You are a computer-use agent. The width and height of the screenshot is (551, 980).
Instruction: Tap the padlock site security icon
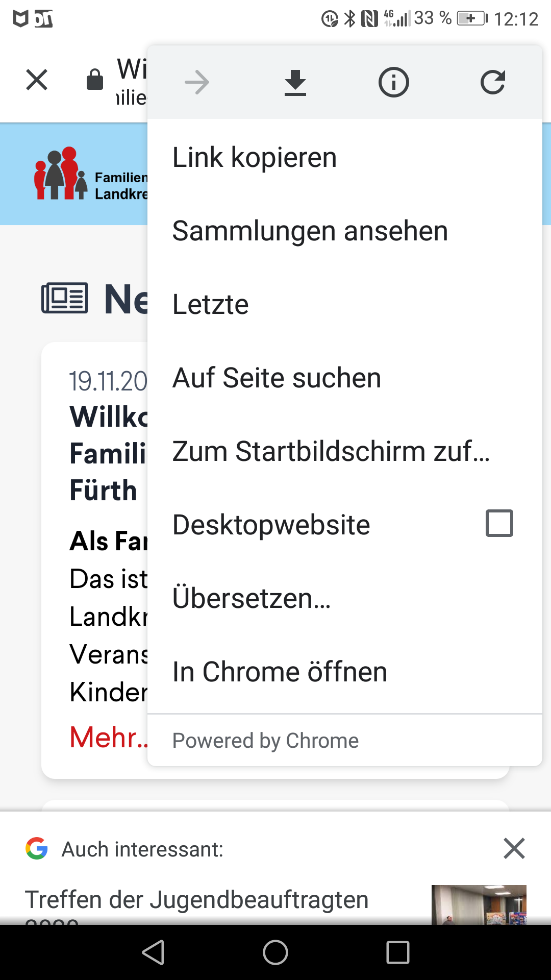pyautogui.click(x=95, y=80)
